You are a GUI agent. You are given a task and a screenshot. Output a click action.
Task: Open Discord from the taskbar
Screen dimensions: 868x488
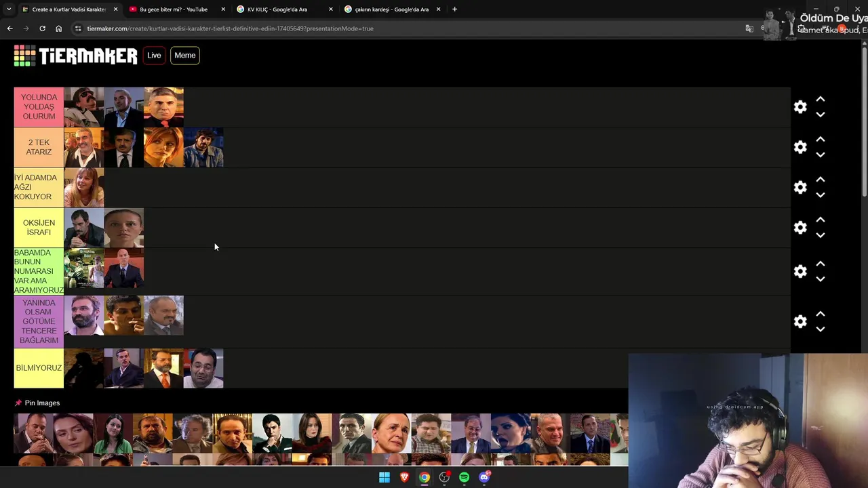pyautogui.click(x=484, y=477)
